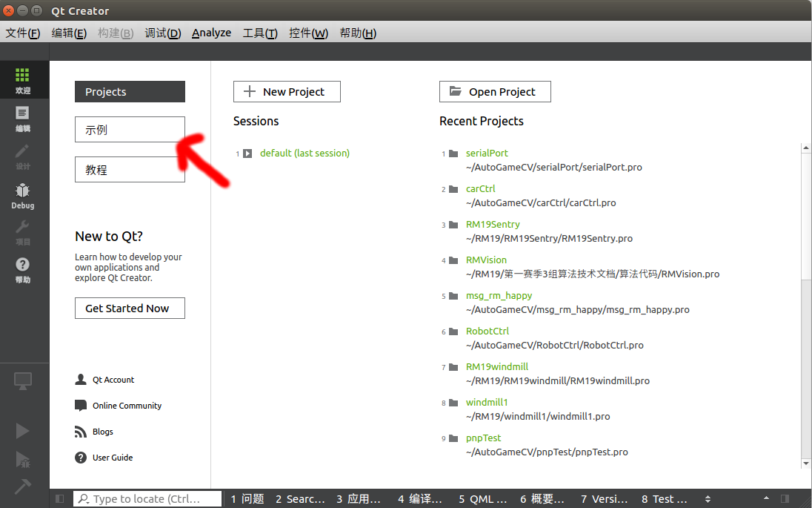Open the 文件(F) menu
Screen dimensions: 812x508
click(x=23, y=33)
